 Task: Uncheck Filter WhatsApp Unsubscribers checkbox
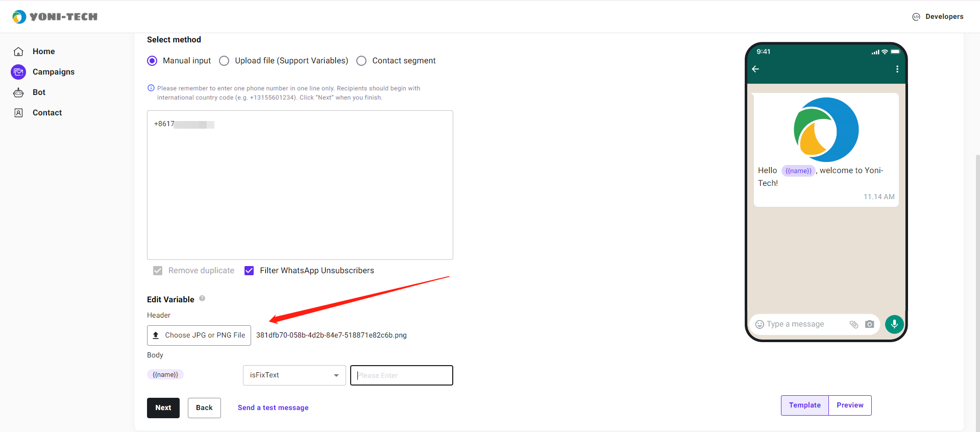249,271
